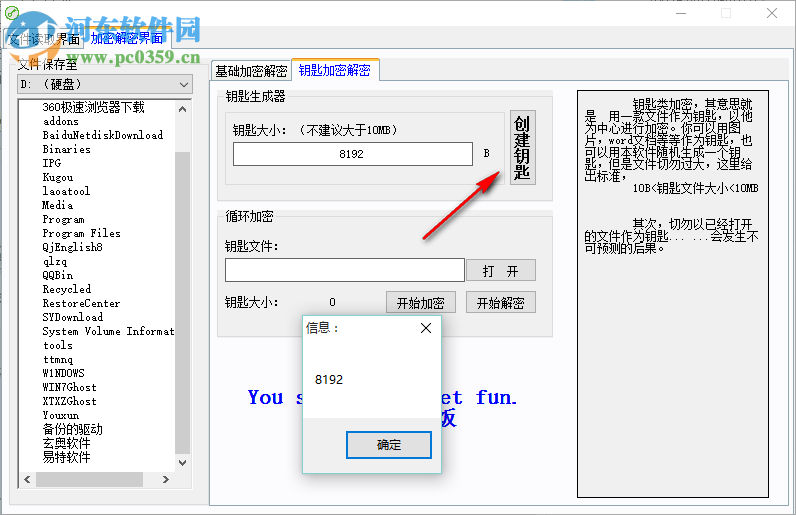Screen dimensions: 796x515
Task: Select the SYDownload folder
Action: coord(73,317)
